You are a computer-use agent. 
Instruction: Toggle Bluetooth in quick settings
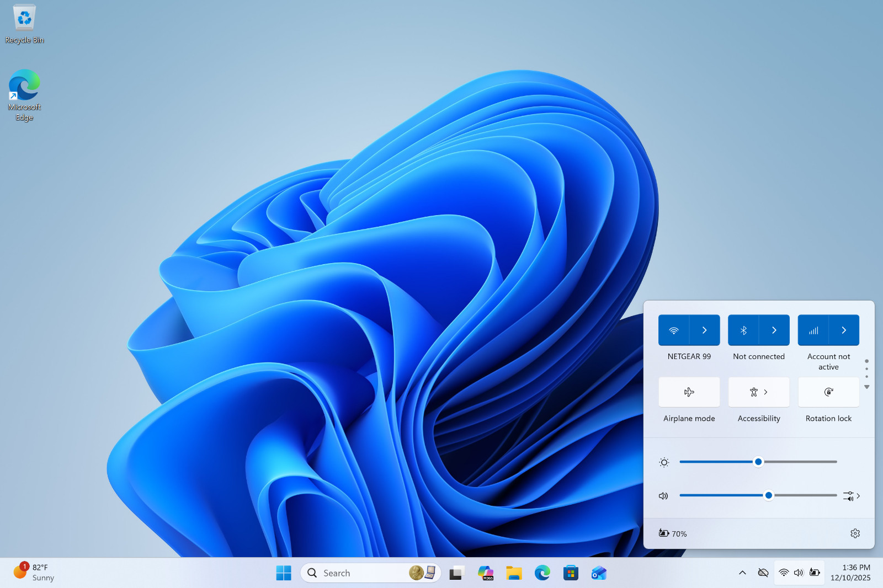click(x=743, y=330)
